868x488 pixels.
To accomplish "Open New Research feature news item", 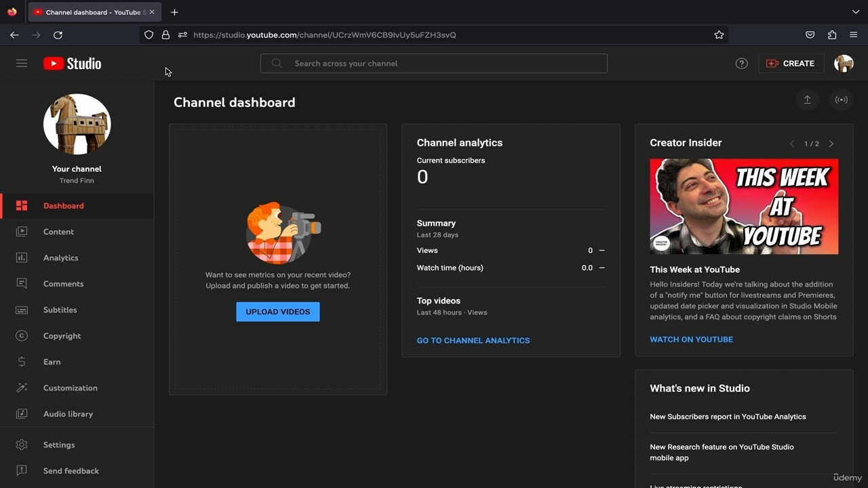I will coord(722,452).
